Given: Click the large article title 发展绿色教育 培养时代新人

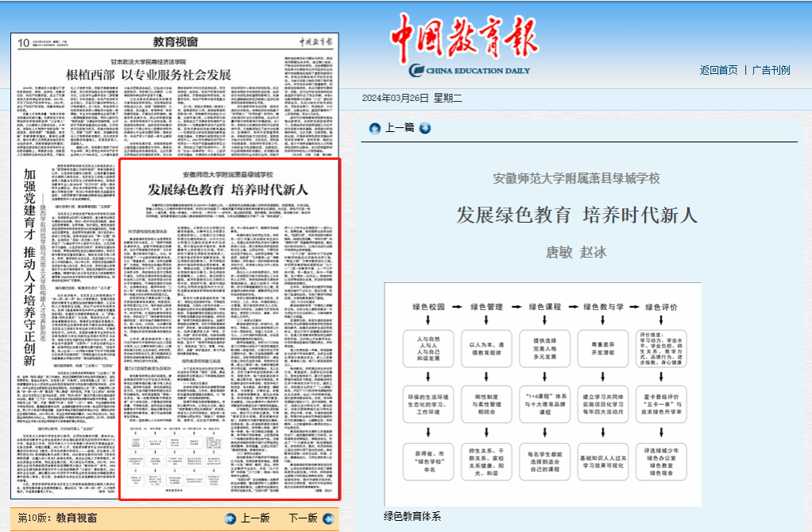Looking at the screenshot, I should tap(577, 216).
